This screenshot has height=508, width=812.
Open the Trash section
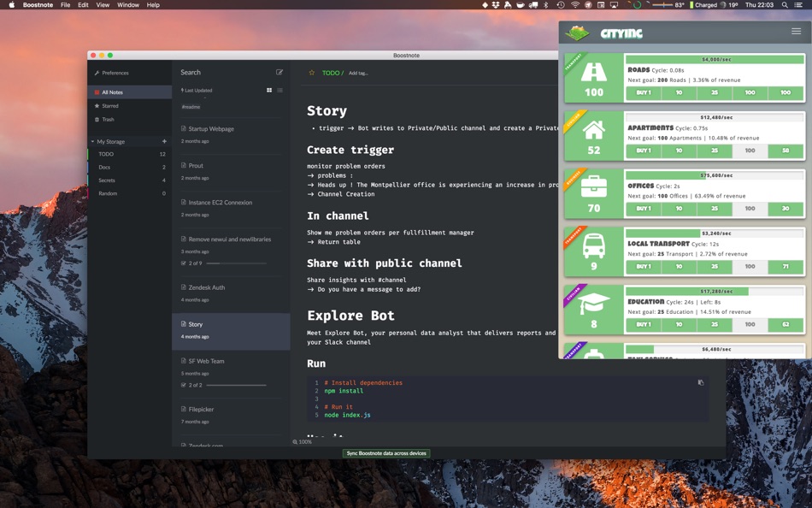(x=97, y=120)
